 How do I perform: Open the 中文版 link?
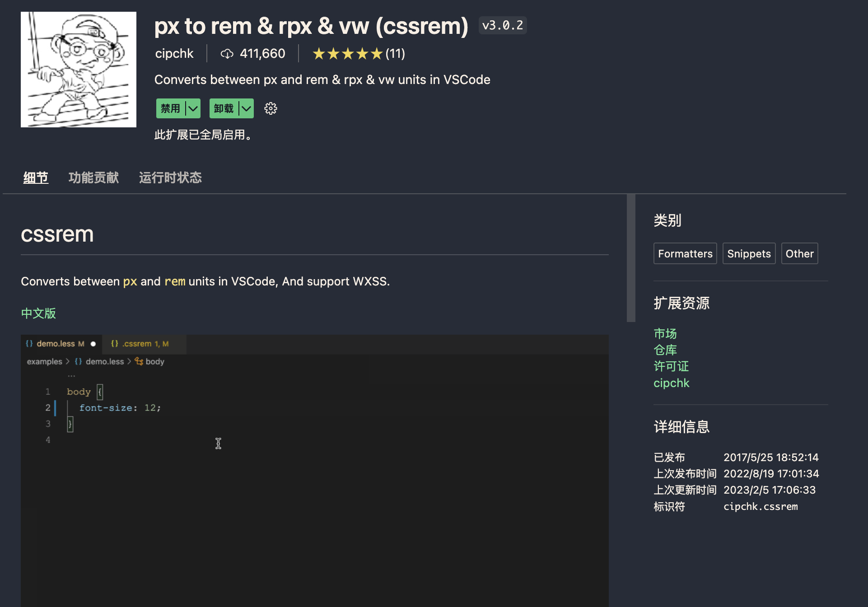pos(38,313)
